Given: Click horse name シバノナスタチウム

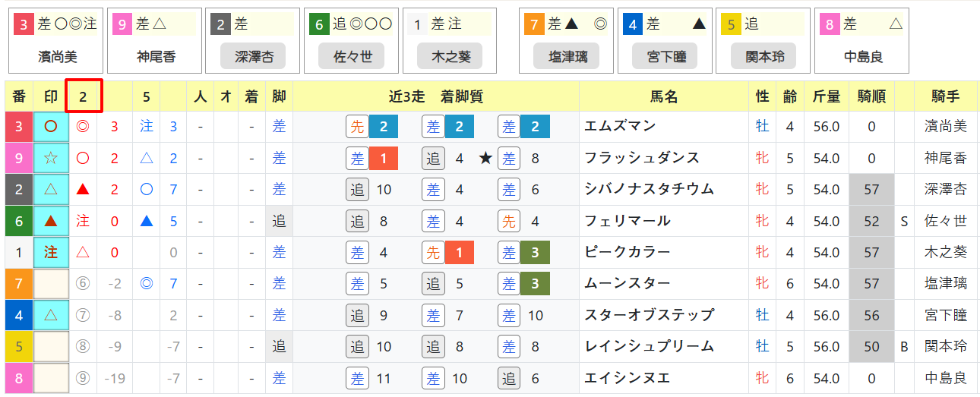Looking at the screenshot, I should [x=649, y=189].
